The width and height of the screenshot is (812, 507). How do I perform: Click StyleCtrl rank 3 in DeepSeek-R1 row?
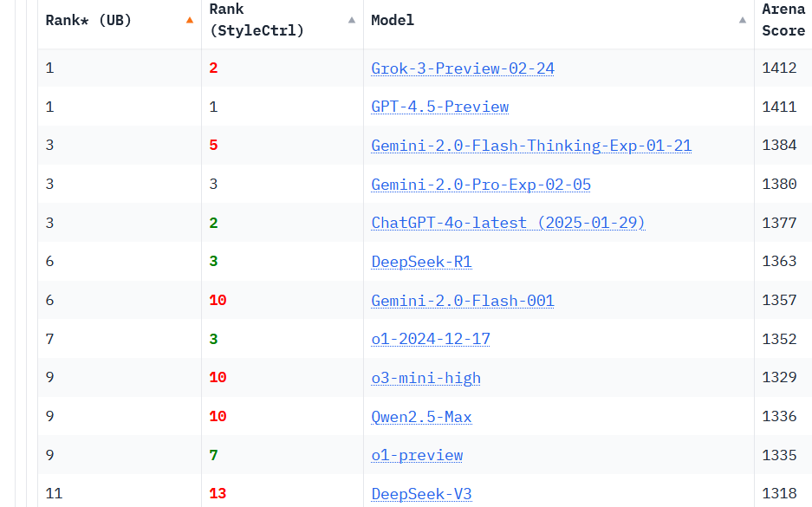pyautogui.click(x=213, y=261)
